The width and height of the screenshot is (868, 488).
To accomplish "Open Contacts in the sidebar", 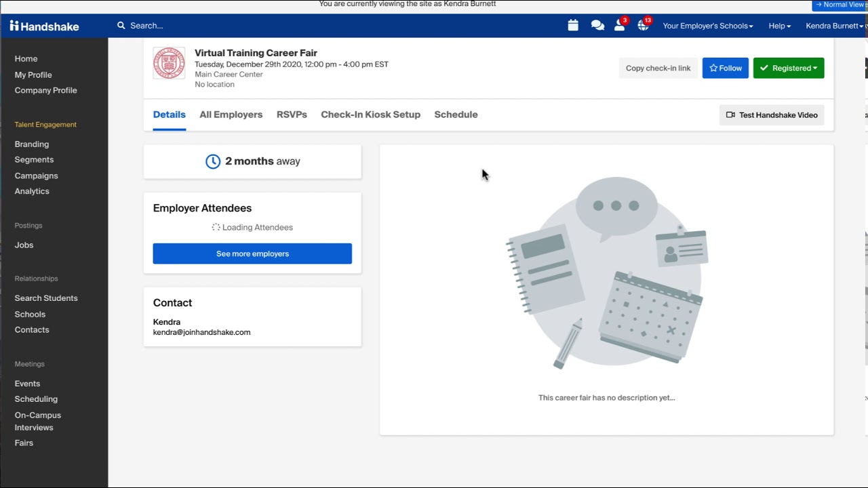I will tap(32, 330).
